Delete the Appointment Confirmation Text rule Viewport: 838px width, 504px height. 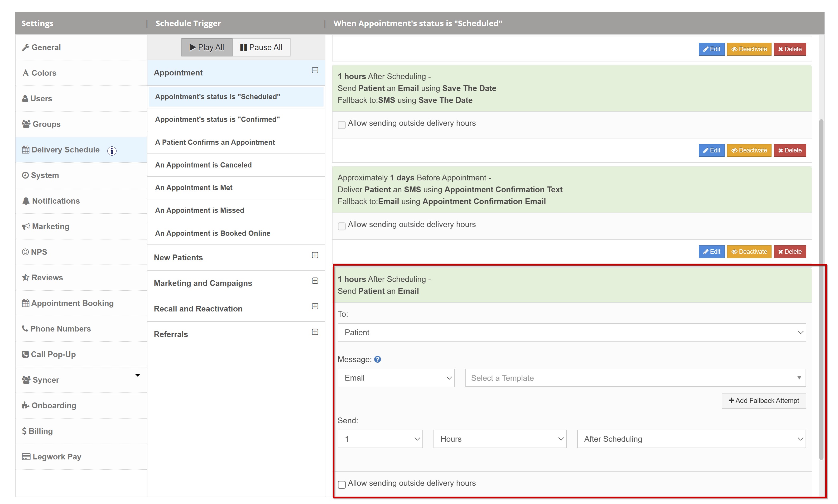[790, 252]
